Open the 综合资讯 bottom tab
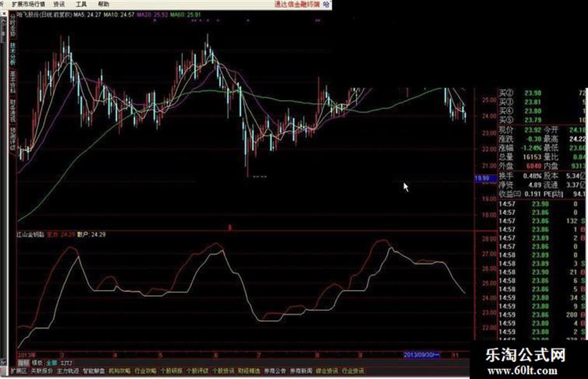The image size is (588, 379). [x=327, y=371]
